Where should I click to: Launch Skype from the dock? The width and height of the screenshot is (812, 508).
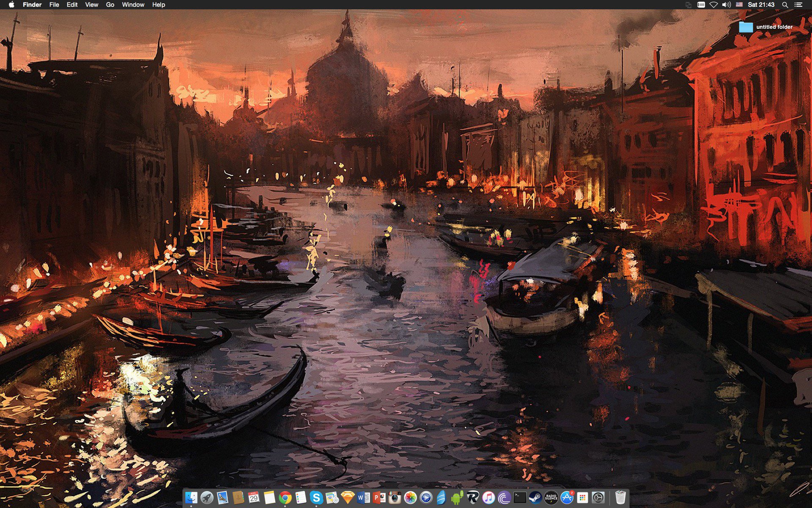(x=316, y=498)
